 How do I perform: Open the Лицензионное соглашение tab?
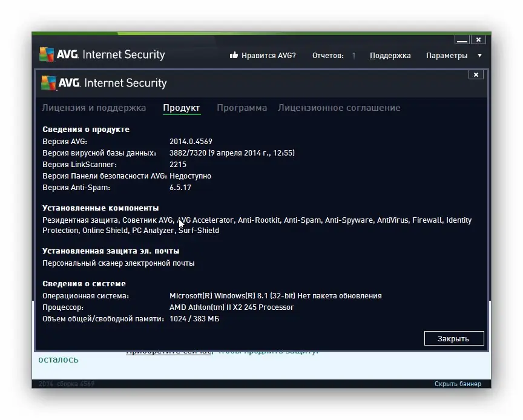[339, 108]
